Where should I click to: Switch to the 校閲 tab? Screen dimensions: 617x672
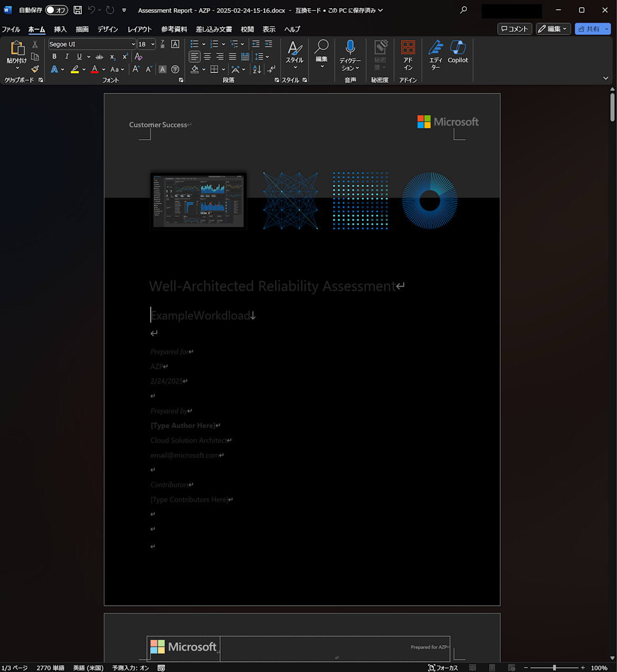tap(247, 29)
